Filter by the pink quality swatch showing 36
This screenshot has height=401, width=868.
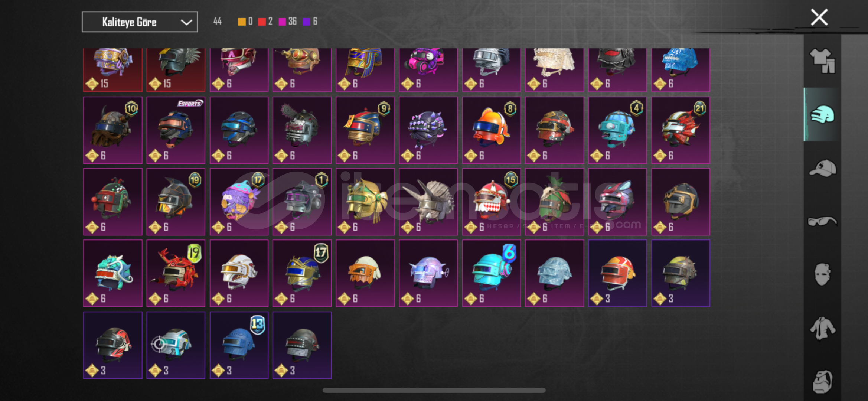click(282, 22)
